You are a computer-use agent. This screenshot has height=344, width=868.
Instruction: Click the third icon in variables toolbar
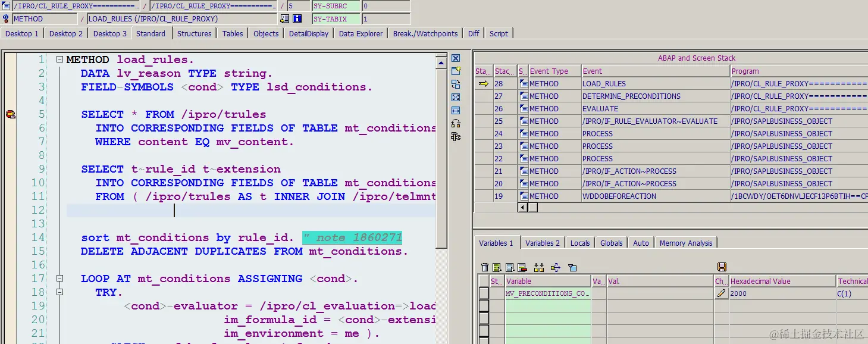click(x=509, y=267)
